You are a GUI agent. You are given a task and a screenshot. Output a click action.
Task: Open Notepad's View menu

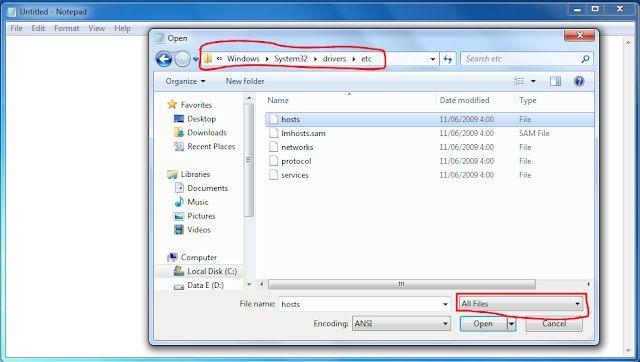click(96, 28)
